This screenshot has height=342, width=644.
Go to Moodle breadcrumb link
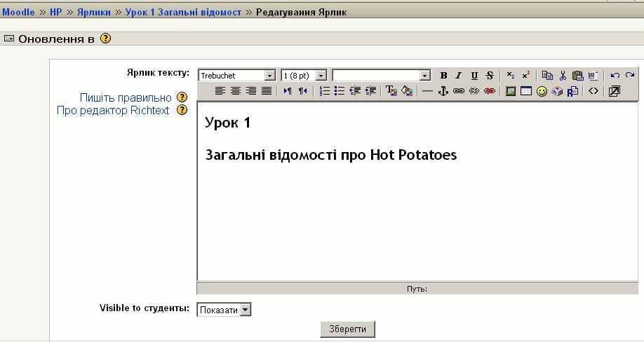pyautogui.click(x=18, y=12)
